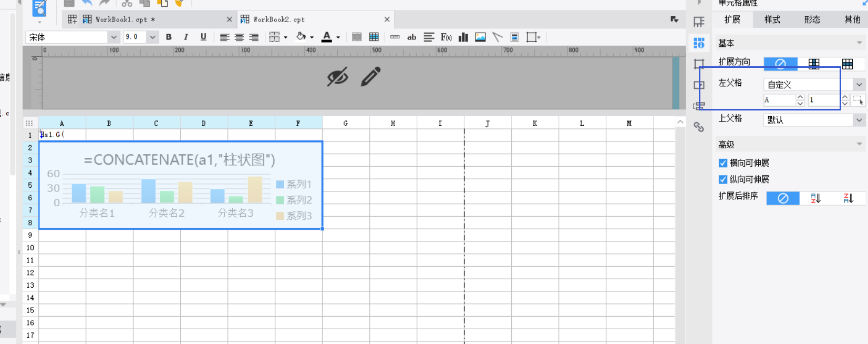
Task: Click left parent column field A
Action: (780, 100)
